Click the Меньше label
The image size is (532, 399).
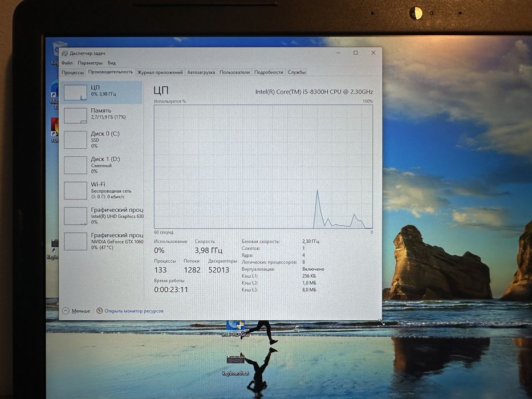click(x=81, y=311)
